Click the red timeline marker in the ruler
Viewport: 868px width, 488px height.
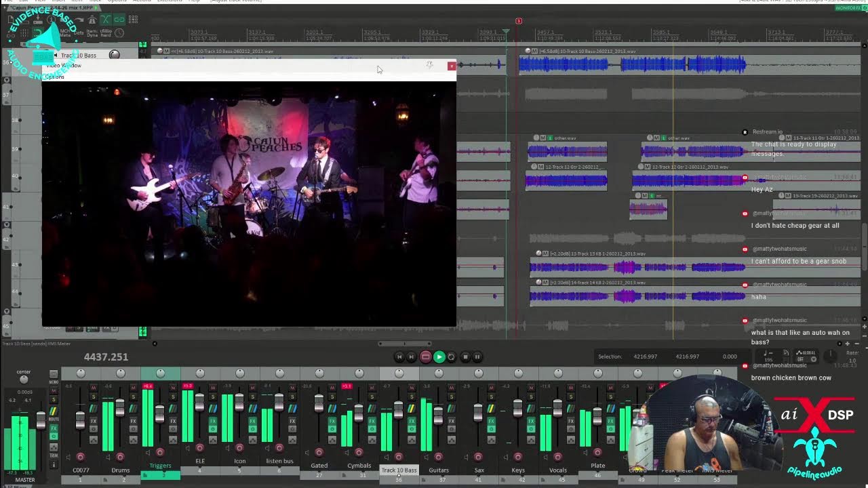(519, 21)
